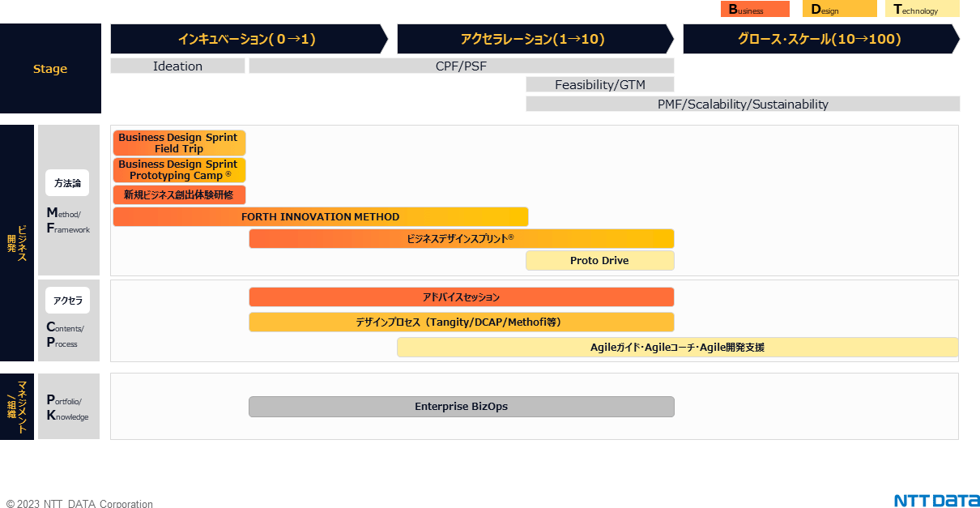Image resolution: width=980 pixels, height=508 pixels.
Task: Click Business Design Sprint Prototyping Camp box
Action: [x=179, y=170]
